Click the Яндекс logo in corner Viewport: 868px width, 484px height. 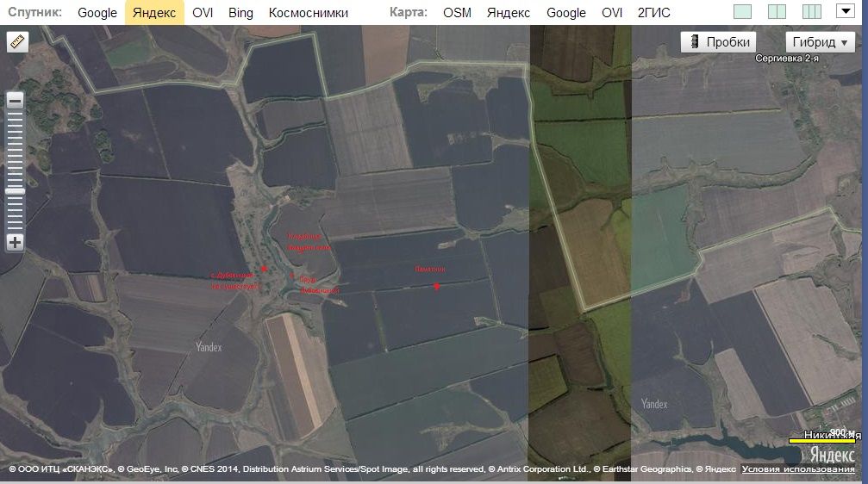pyautogui.click(x=831, y=454)
